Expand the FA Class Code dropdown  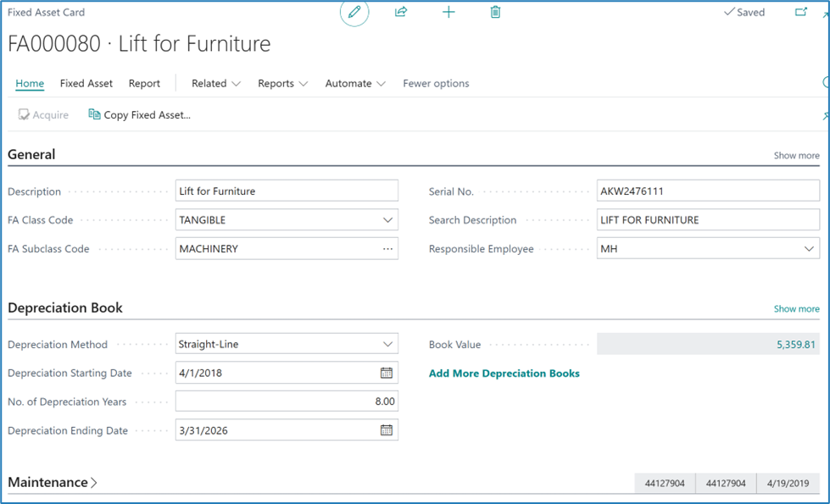coord(388,220)
